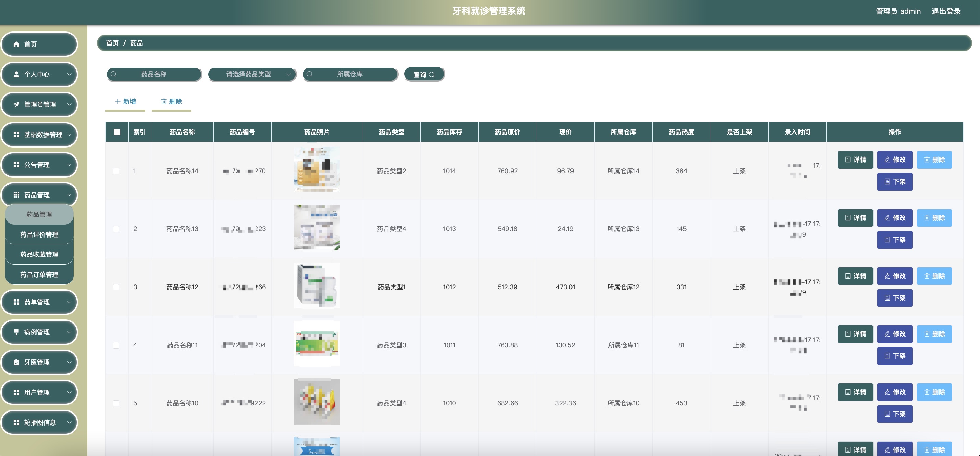
Task: Open drug photo thumbnail for 药品名称10
Action: (316, 401)
